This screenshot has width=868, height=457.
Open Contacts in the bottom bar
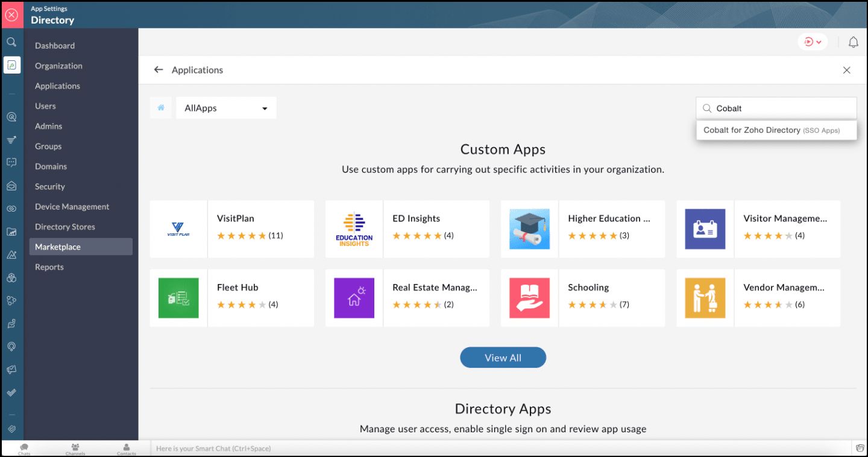pyautogui.click(x=127, y=449)
